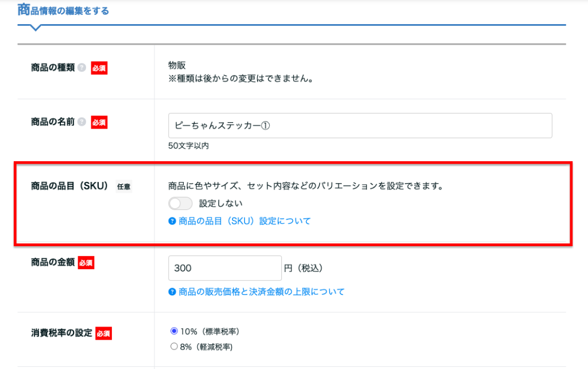Open the 商品の販売価格と決済金額の上限について link
The height and width of the screenshot is (369, 588).
[x=261, y=292]
